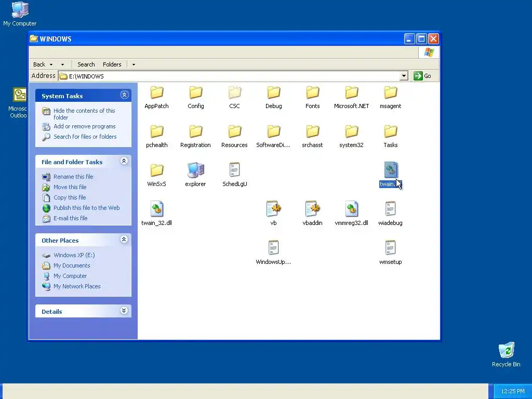Open Add or remove programs
Screen dimensions: 532x399
pos(85,127)
